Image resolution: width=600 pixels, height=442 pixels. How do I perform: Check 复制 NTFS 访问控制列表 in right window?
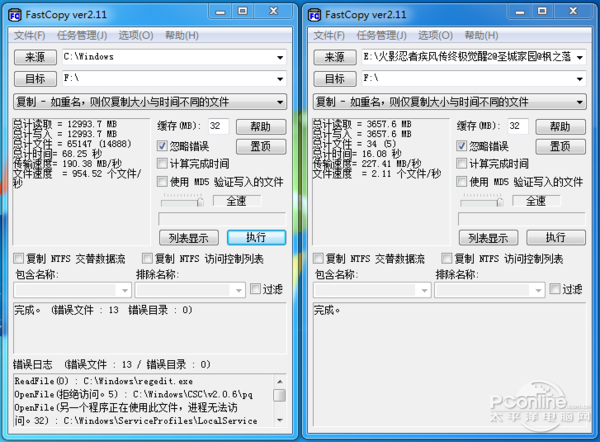tap(447, 259)
